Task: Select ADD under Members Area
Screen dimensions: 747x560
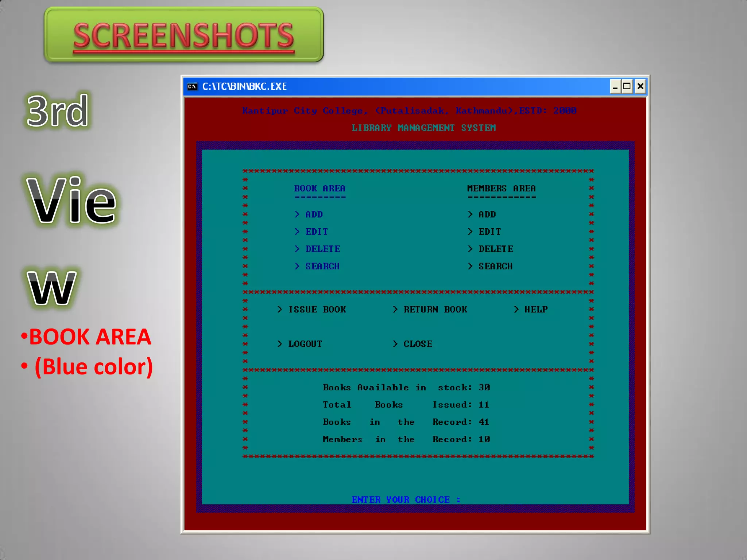Action: [x=487, y=214]
